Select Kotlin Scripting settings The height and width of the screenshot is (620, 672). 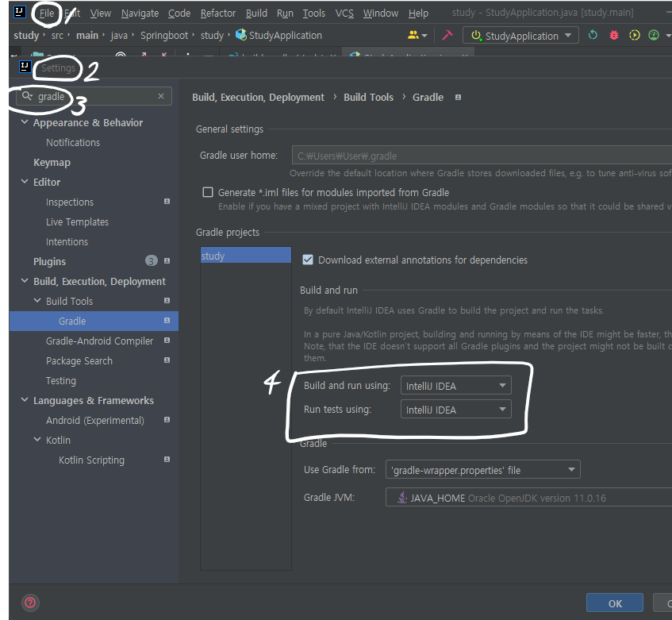92,460
